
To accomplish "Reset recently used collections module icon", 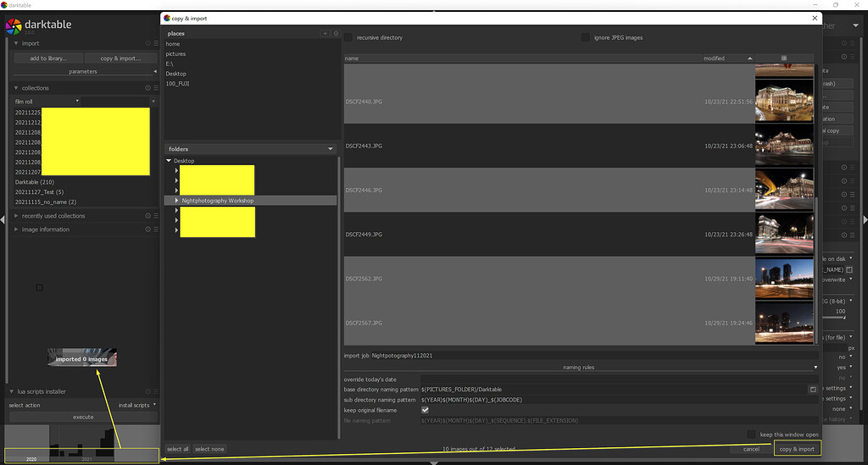I will [147, 216].
